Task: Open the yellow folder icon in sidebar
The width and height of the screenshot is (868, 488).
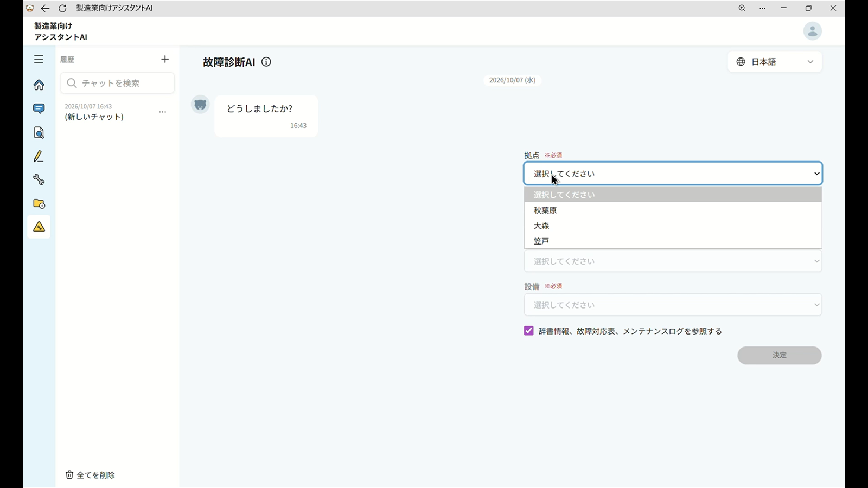Action: 39,204
